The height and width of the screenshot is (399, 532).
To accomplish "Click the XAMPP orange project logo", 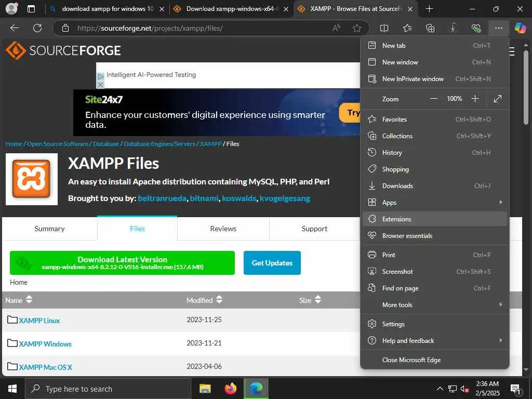I will tap(32, 179).
